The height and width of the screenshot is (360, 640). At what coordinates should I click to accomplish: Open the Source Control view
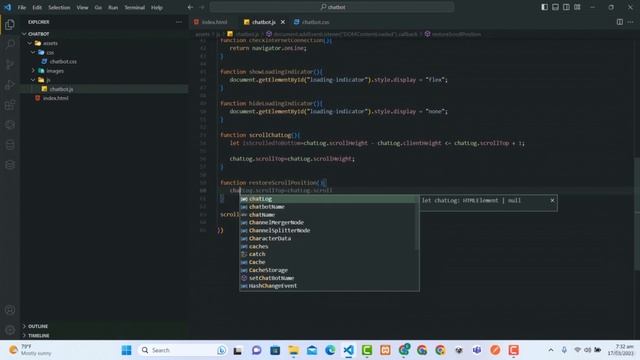[x=10, y=64]
